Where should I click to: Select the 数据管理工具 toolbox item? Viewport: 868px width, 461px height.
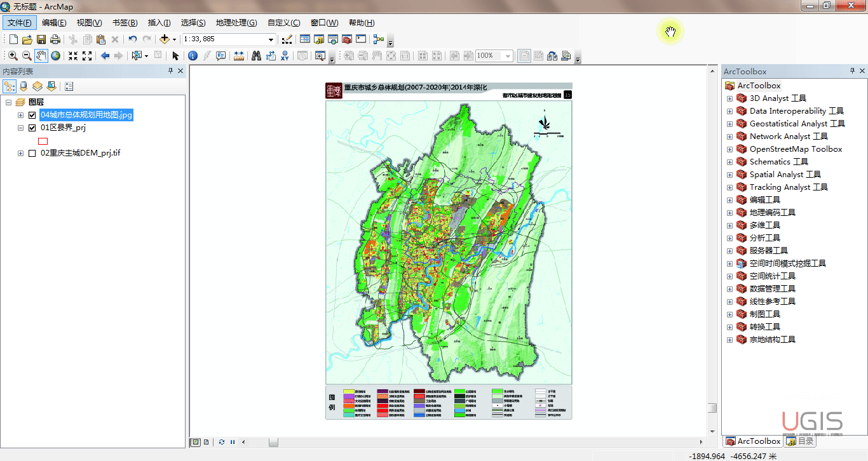pos(772,289)
